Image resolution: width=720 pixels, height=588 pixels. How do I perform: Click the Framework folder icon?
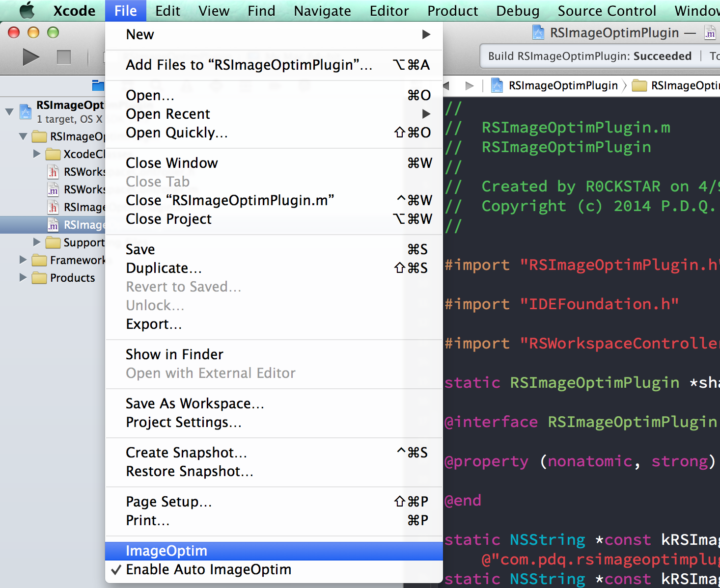(x=39, y=260)
